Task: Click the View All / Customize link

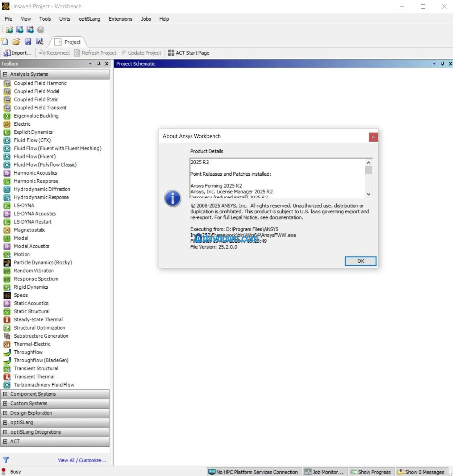Action: [x=82, y=460]
